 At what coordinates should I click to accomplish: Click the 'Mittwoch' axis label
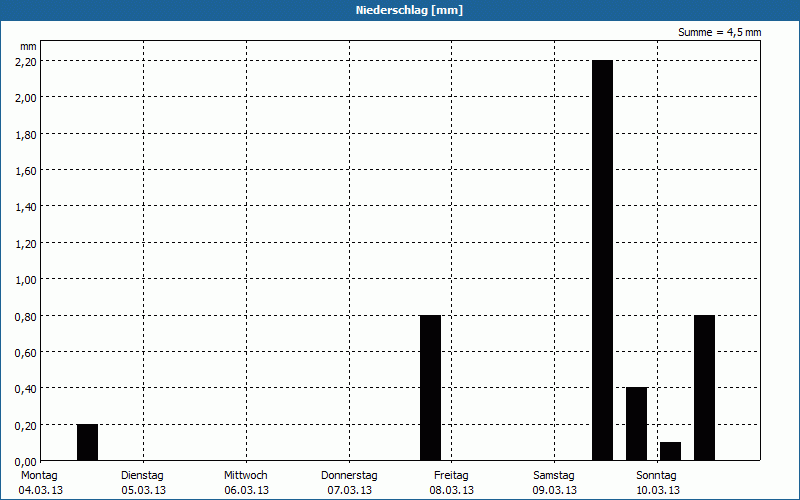click(245, 476)
